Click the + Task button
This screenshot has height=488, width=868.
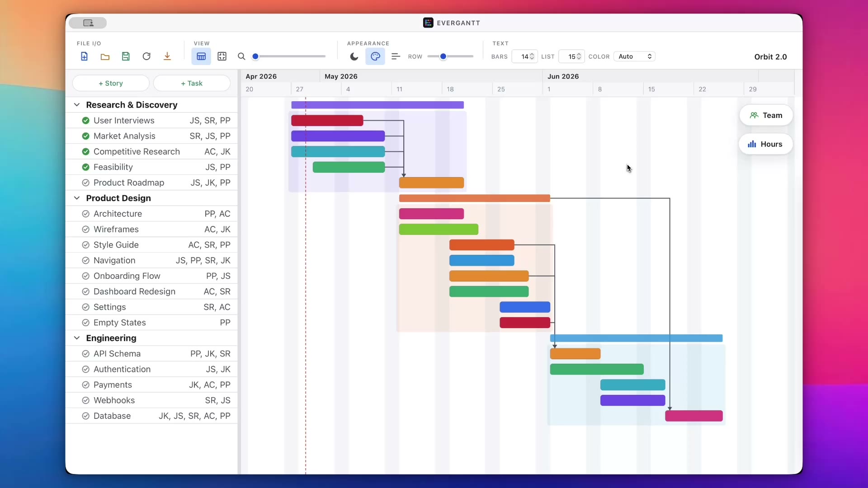pos(192,83)
